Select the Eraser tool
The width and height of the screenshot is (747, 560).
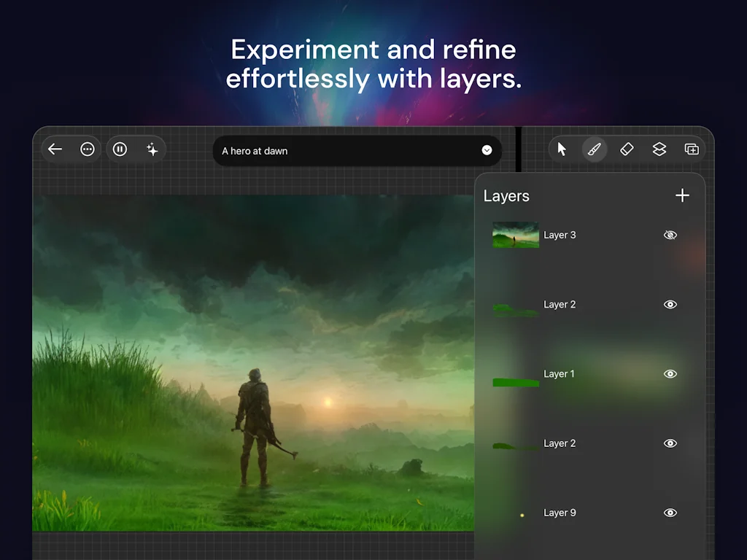tap(627, 149)
